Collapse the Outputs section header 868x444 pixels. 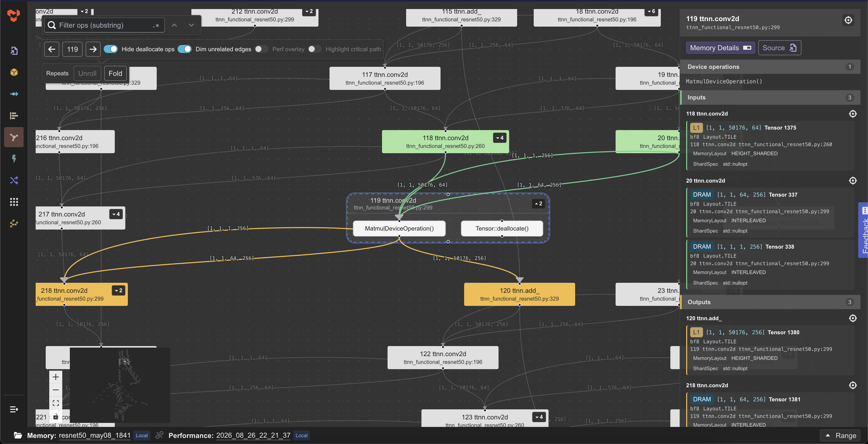click(770, 302)
